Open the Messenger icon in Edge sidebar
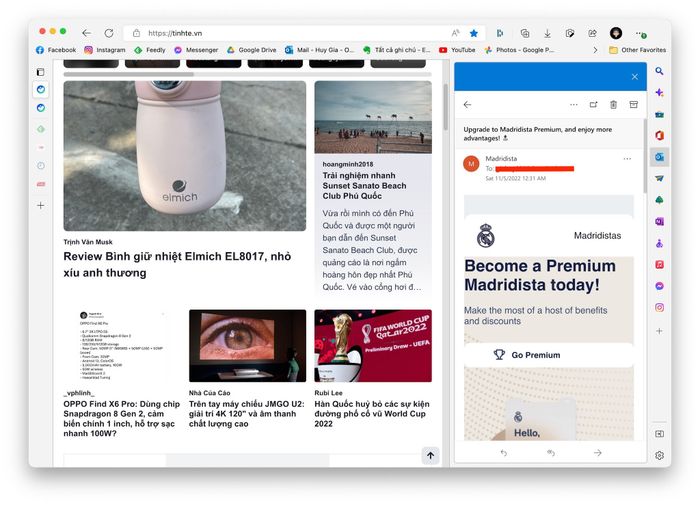 coord(659,286)
